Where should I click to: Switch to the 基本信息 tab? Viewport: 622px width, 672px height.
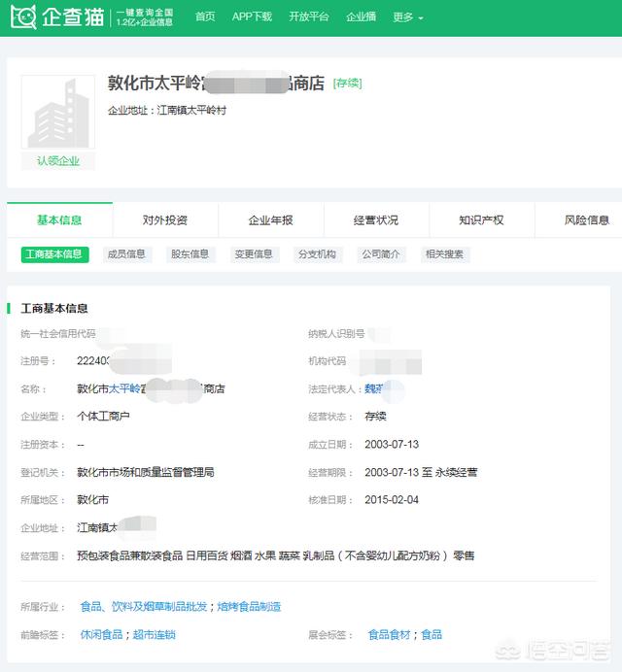pos(59,220)
